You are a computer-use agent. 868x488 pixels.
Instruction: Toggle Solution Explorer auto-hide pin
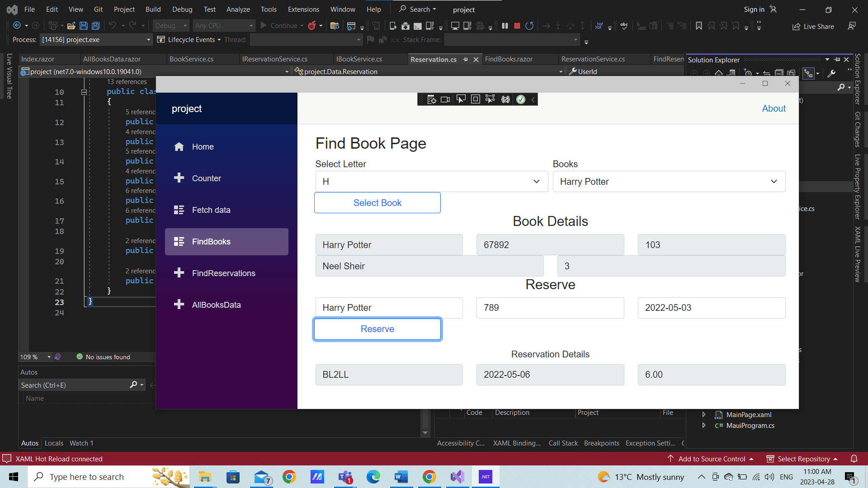(837, 60)
